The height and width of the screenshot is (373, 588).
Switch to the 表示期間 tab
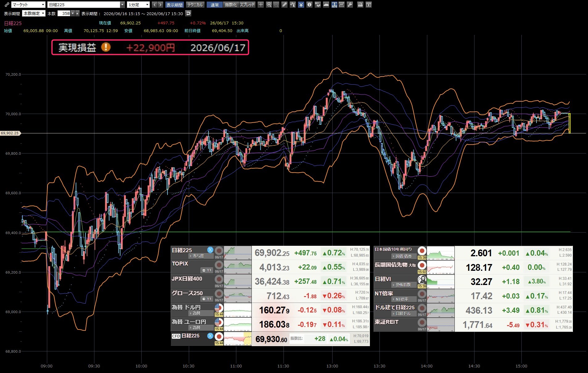tap(175, 5)
